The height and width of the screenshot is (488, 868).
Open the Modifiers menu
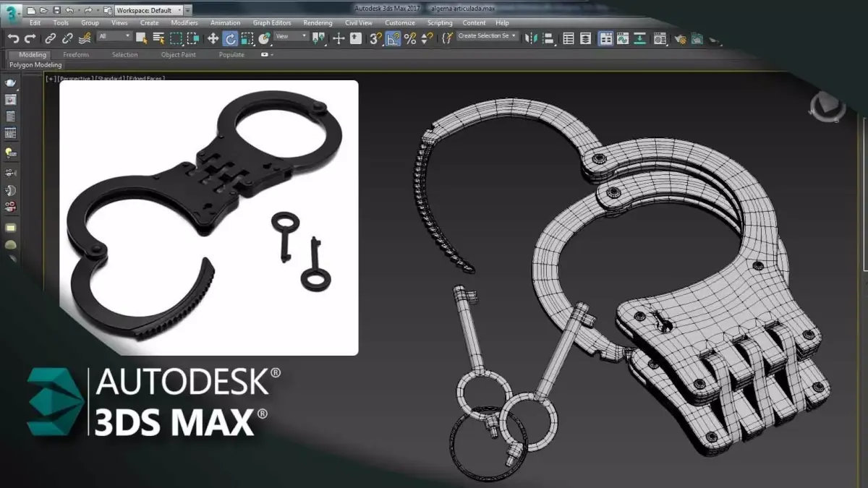coord(184,22)
